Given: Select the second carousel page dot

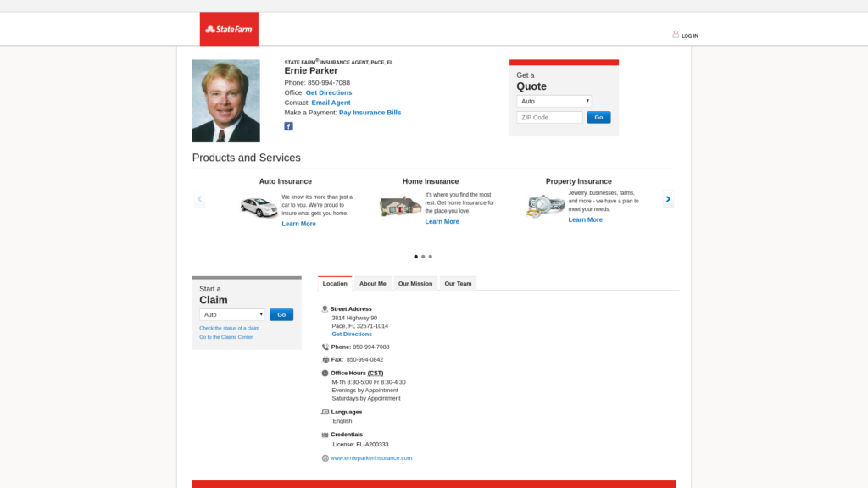Looking at the screenshot, I should pyautogui.click(x=423, y=256).
